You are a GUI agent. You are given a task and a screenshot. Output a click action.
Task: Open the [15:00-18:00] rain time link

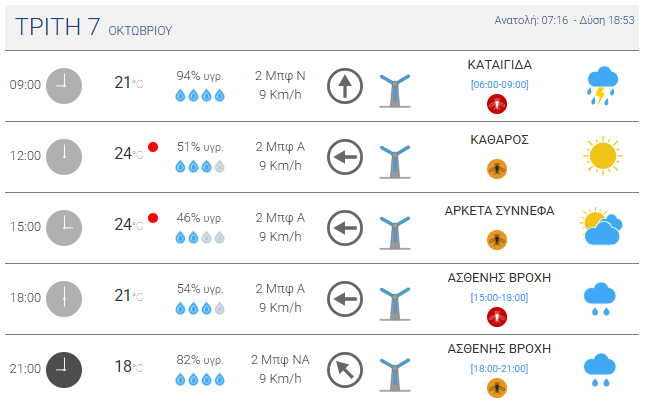click(498, 297)
